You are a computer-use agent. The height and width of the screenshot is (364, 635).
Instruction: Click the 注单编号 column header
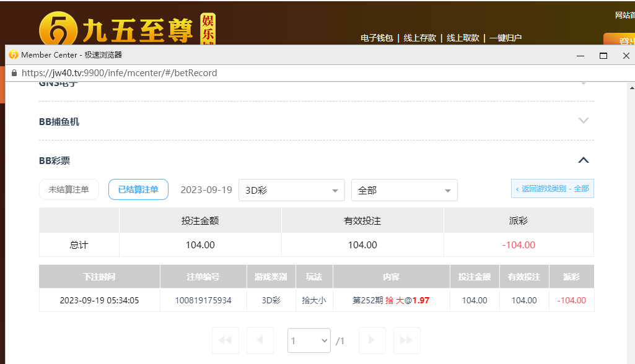tap(203, 277)
